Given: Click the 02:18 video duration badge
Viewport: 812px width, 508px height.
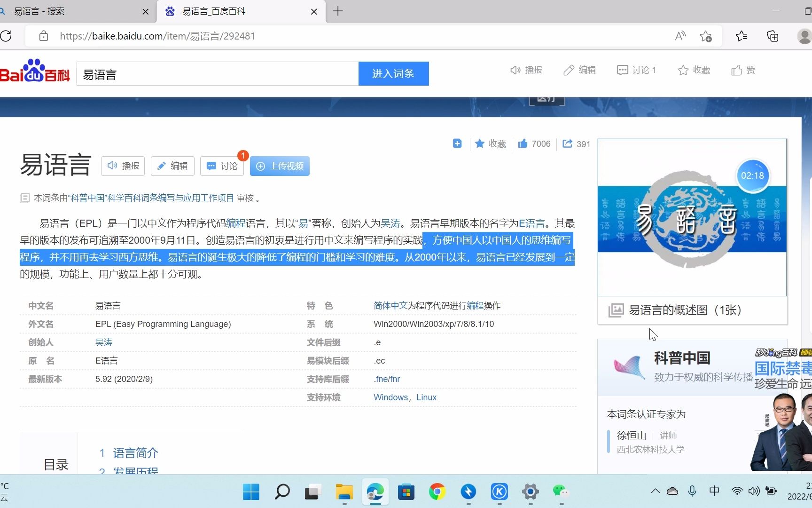Looking at the screenshot, I should tap(752, 175).
